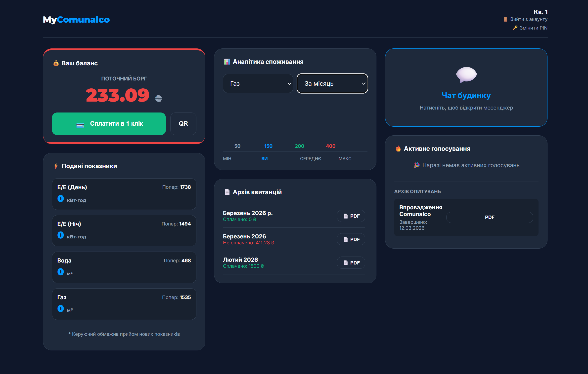Click the chart icon beside Аналітика споживання
The height and width of the screenshot is (374, 588).
click(227, 62)
